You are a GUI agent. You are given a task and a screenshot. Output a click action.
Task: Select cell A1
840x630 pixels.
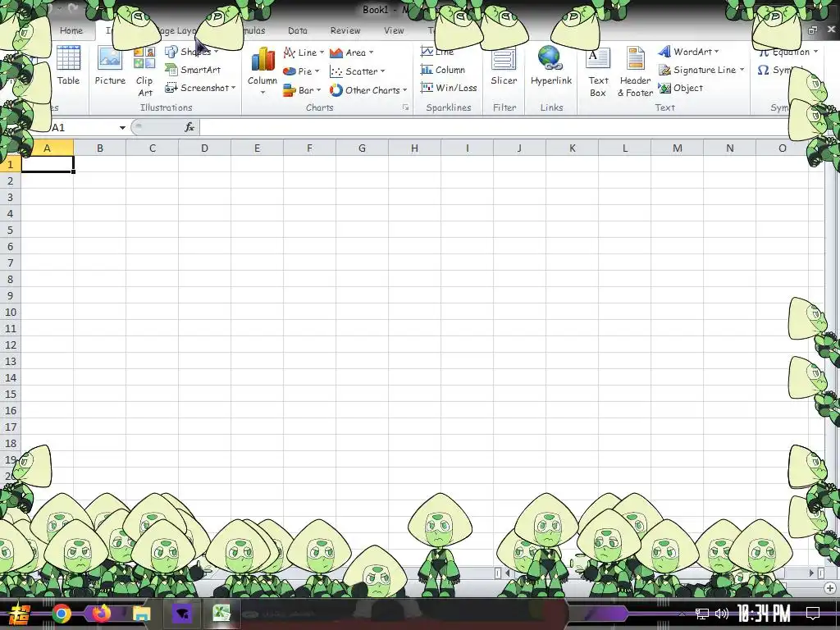[47, 164]
